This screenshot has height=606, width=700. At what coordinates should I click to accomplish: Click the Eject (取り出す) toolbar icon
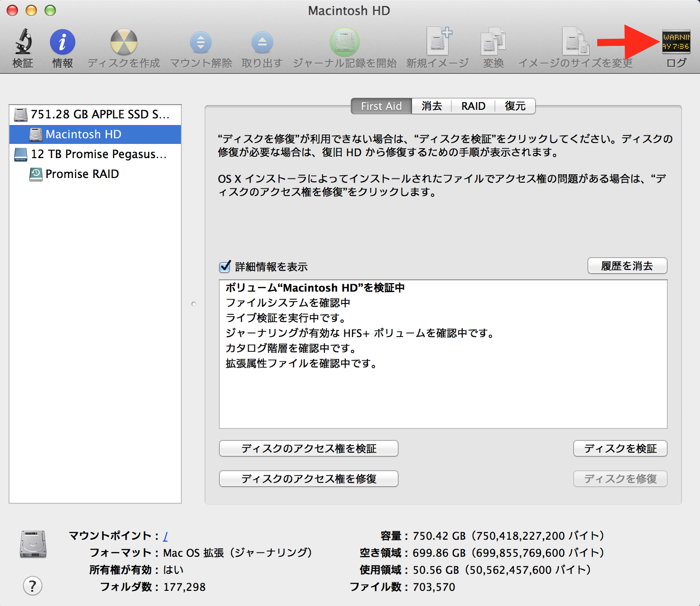(x=262, y=42)
